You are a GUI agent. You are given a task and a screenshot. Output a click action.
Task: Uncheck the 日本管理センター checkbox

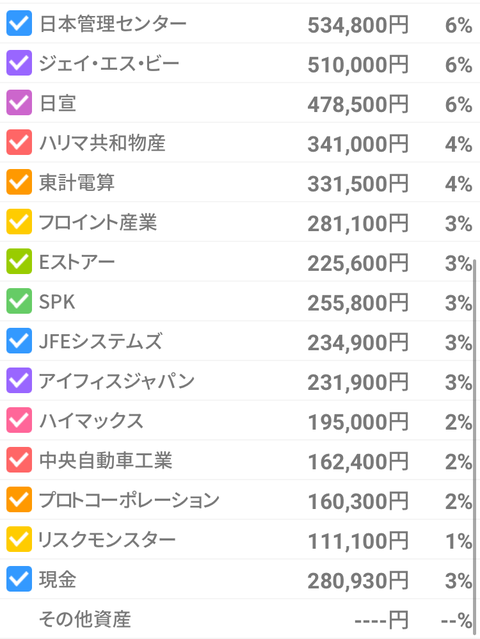19,23
